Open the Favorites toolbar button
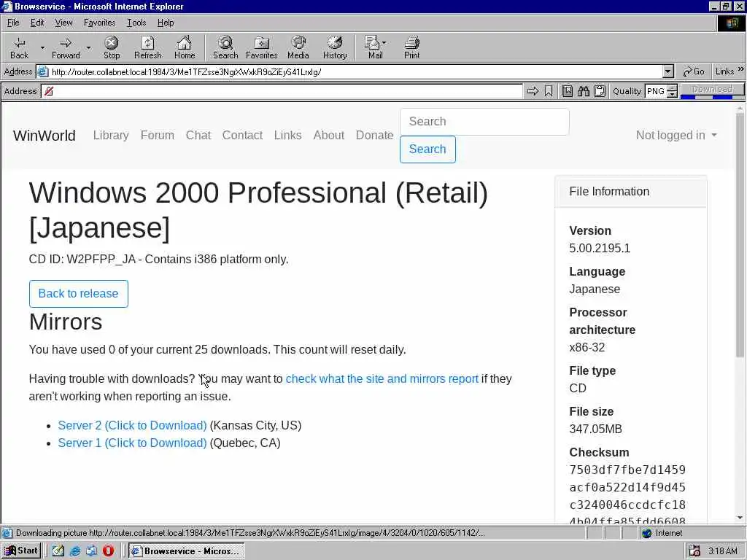 click(x=262, y=47)
